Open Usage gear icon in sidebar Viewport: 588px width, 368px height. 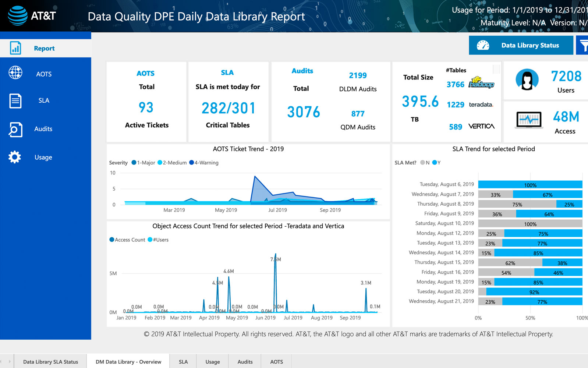[x=15, y=157]
